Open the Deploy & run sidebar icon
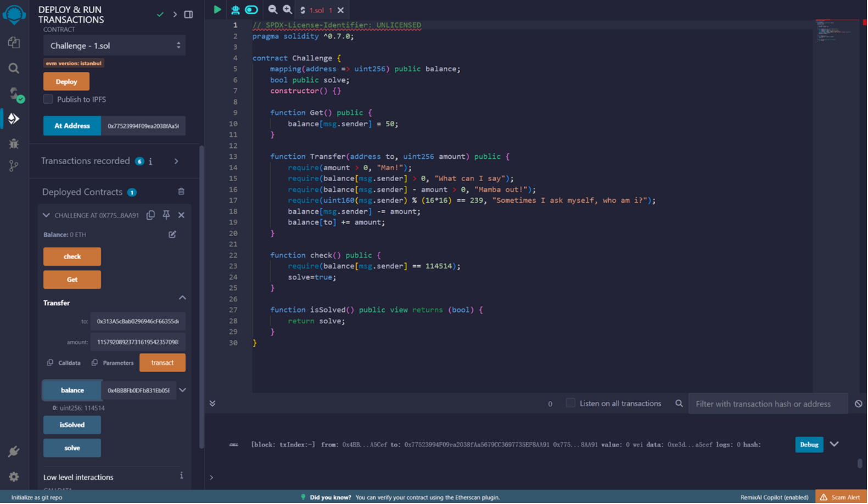The width and height of the screenshot is (868, 504). 14,119
